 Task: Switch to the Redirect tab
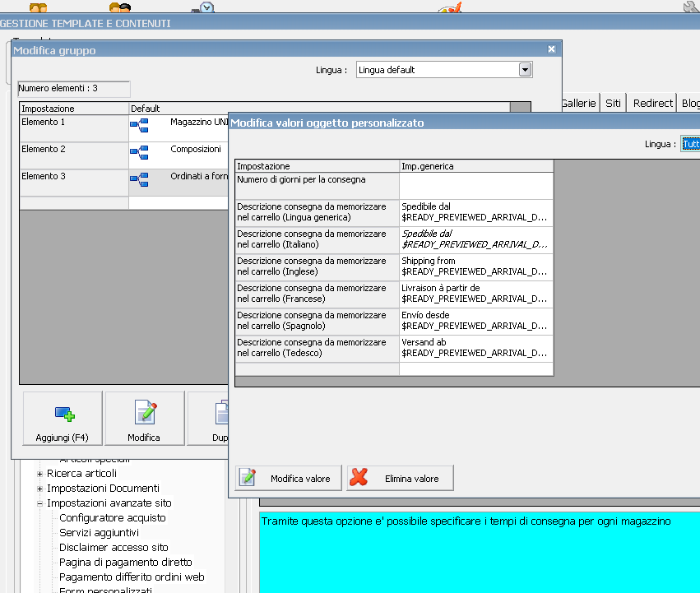(652, 103)
